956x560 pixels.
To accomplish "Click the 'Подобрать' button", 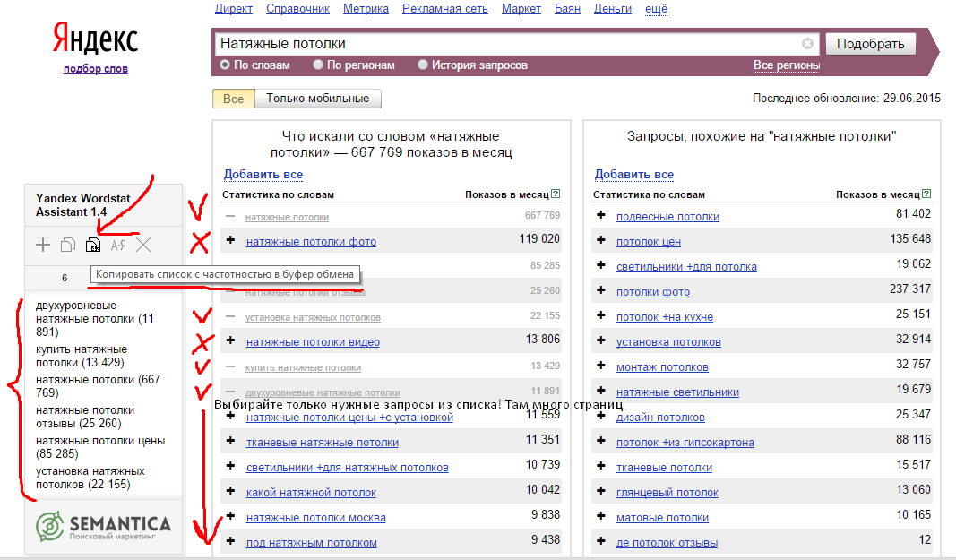I will 871,44.
